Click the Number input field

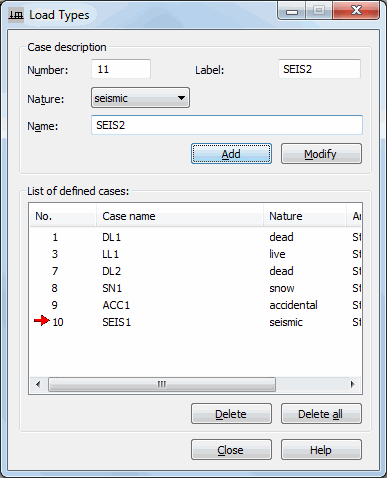(121, 69)
